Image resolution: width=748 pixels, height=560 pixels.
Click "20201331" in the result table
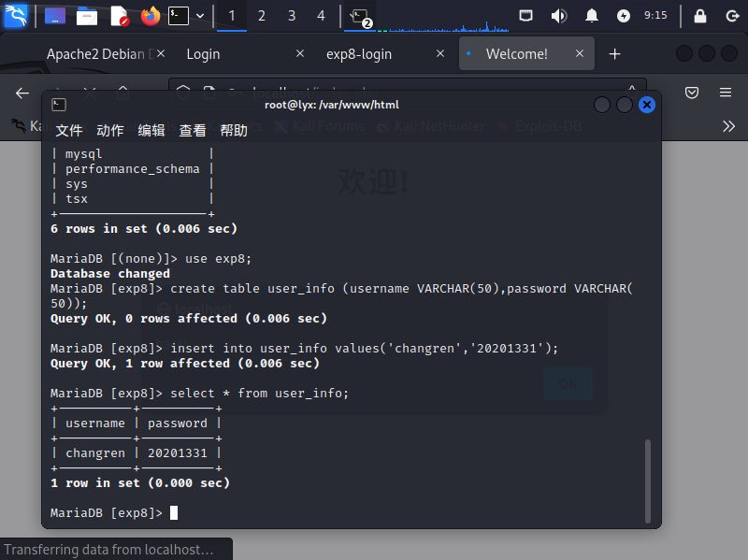(178, 453)
